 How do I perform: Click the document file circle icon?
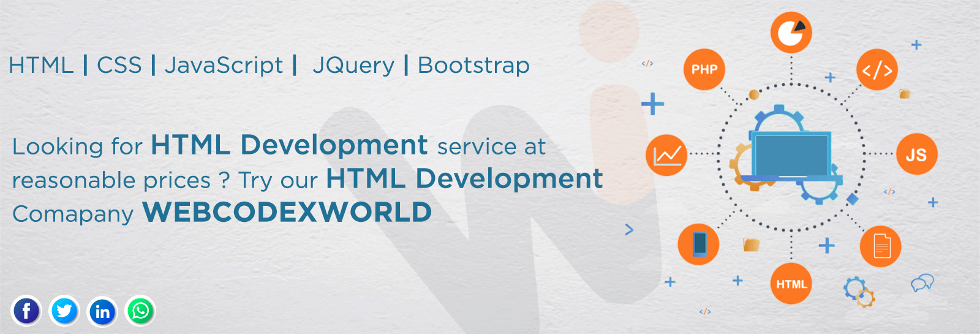[x=881, y=246]
